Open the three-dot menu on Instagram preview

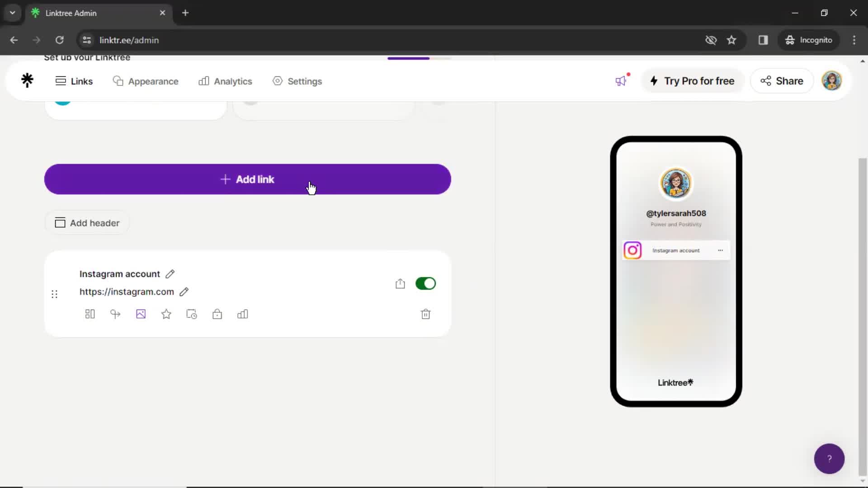(x=720, y=250)
